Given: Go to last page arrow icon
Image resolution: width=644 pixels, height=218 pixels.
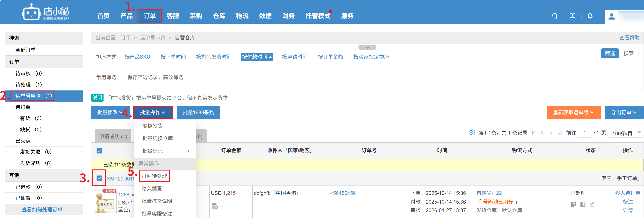Looking at the screenshot, I should [560, 133].
